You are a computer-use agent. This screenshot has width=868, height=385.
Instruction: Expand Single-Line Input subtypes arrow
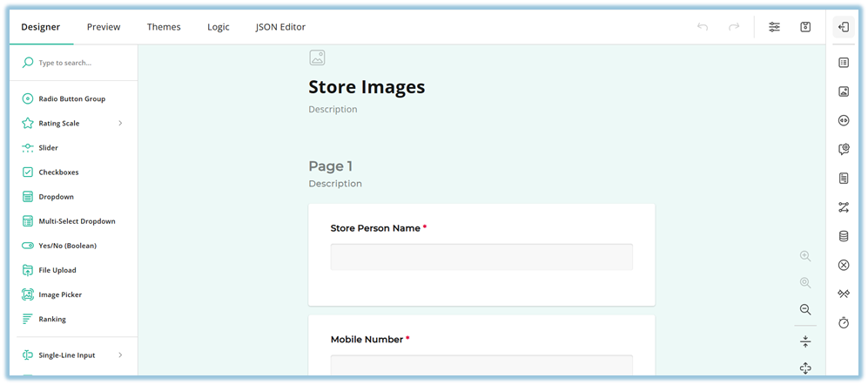point(120,355)
